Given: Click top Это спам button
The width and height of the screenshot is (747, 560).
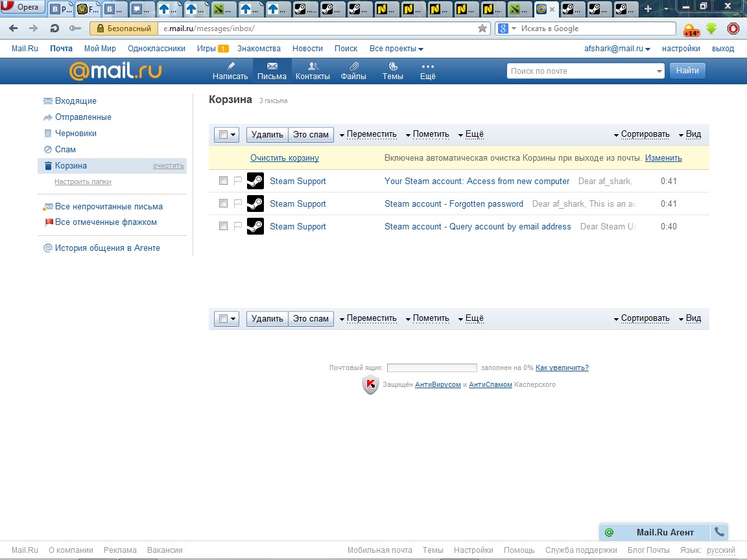Looking at the screenshot, I should tap(311, 135).
